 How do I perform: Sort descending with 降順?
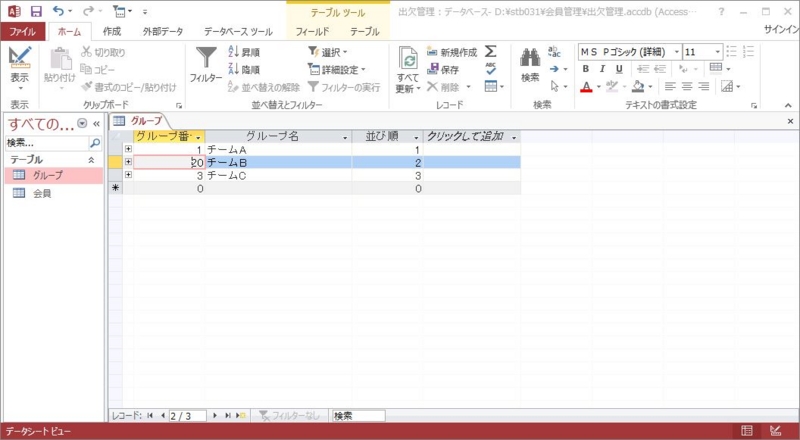[244, 69]
